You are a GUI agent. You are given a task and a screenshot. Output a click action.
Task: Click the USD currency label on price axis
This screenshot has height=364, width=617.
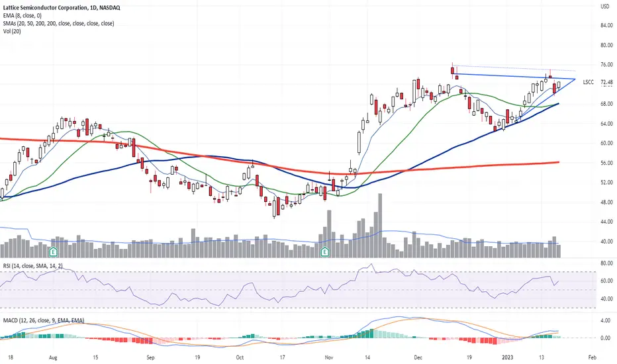click(605, 7)
